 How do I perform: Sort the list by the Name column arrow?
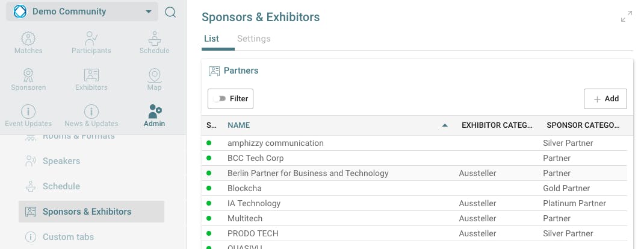pos(445,125)
